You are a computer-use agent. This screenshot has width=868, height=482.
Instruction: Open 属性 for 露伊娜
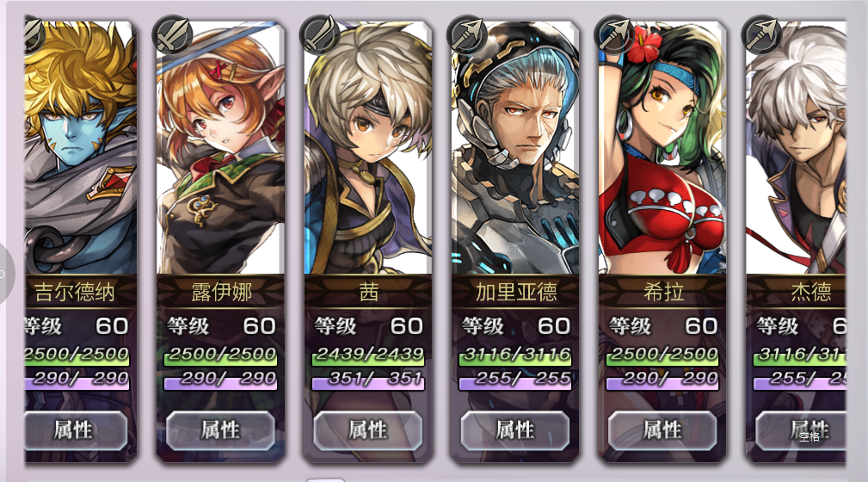pyautogui.click(x=220, y=429)
